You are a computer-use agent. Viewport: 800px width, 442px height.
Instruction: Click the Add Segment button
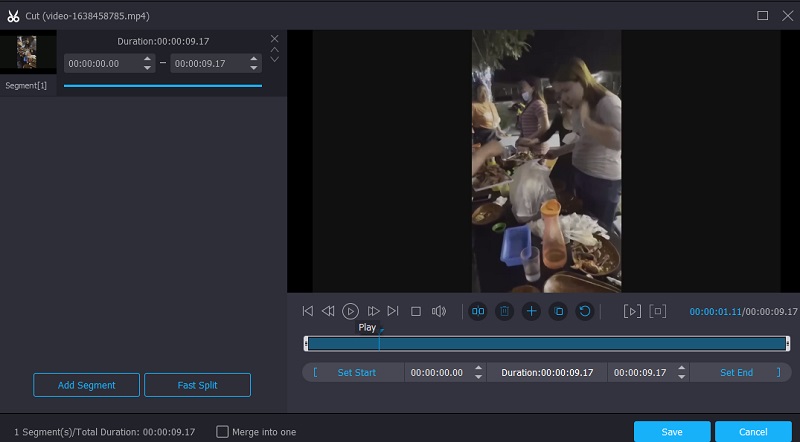(87, 385)
